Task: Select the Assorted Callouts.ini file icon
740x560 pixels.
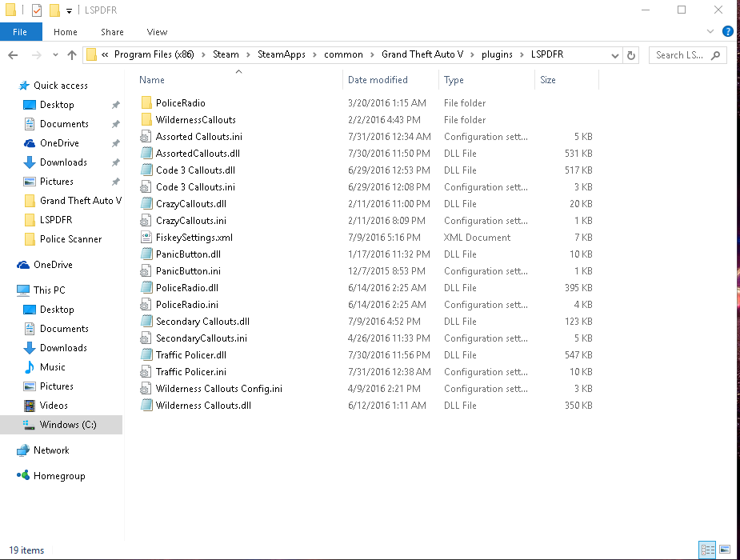Action: [x=146, y=136]
